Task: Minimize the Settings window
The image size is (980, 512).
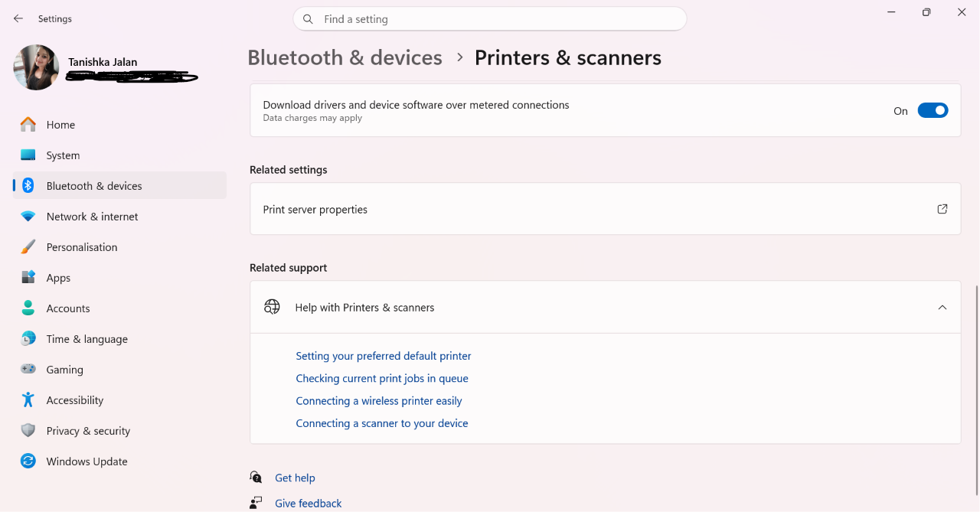Action: point(891,12)
